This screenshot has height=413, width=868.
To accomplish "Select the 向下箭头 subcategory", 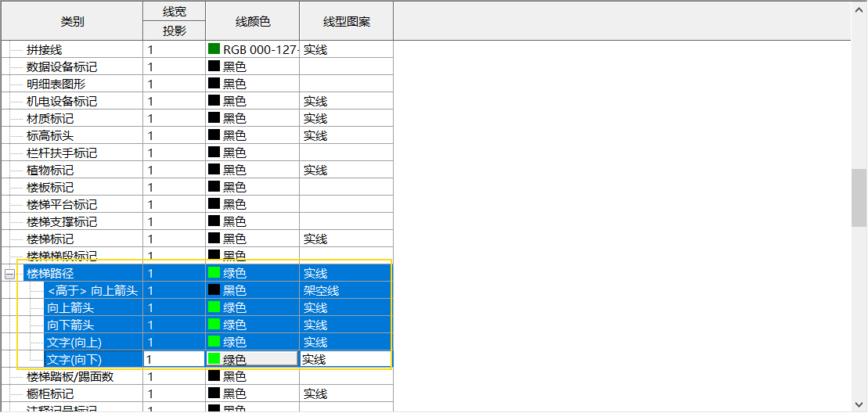I will (70, 325).
